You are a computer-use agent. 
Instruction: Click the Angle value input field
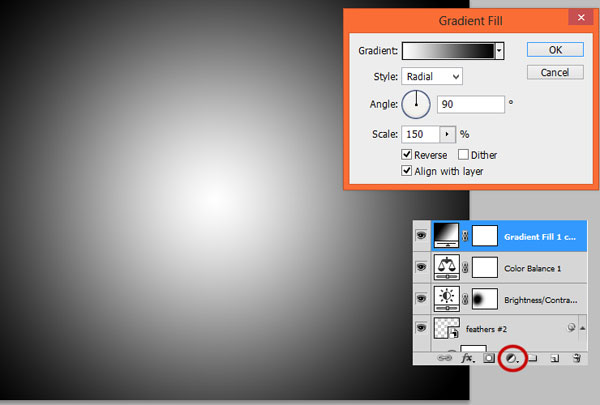pyautogui.click(x=470, y=104)
